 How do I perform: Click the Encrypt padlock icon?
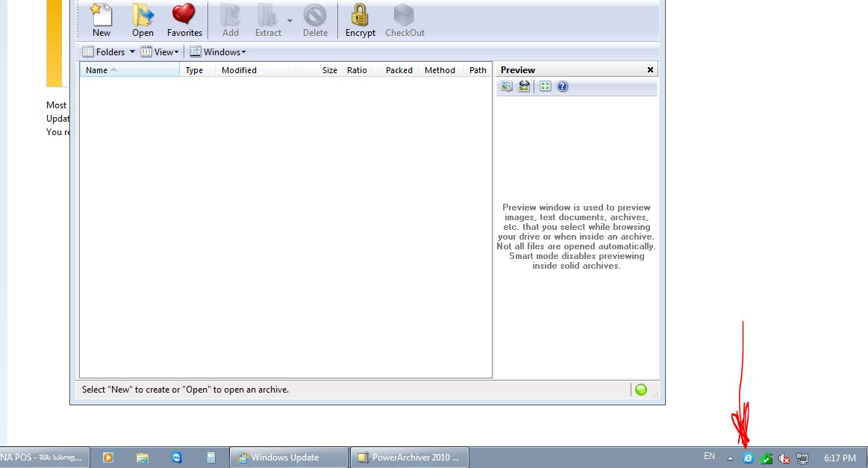(x=360, y=20)
